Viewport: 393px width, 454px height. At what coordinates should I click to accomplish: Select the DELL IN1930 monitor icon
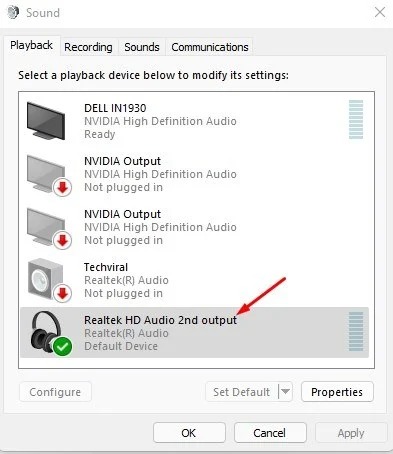click(x=46, y=121)
